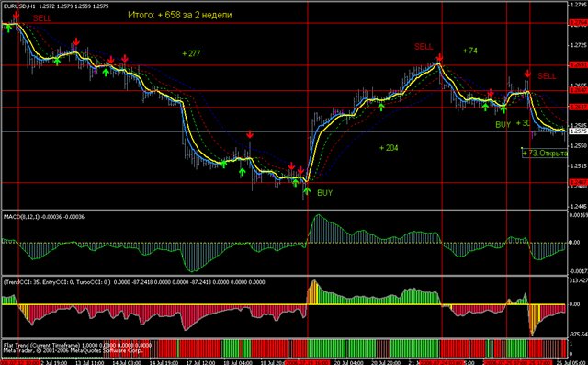Select the 1.2585 price scale value
This screenshot has width=588, height=365.
click(579, 125)
